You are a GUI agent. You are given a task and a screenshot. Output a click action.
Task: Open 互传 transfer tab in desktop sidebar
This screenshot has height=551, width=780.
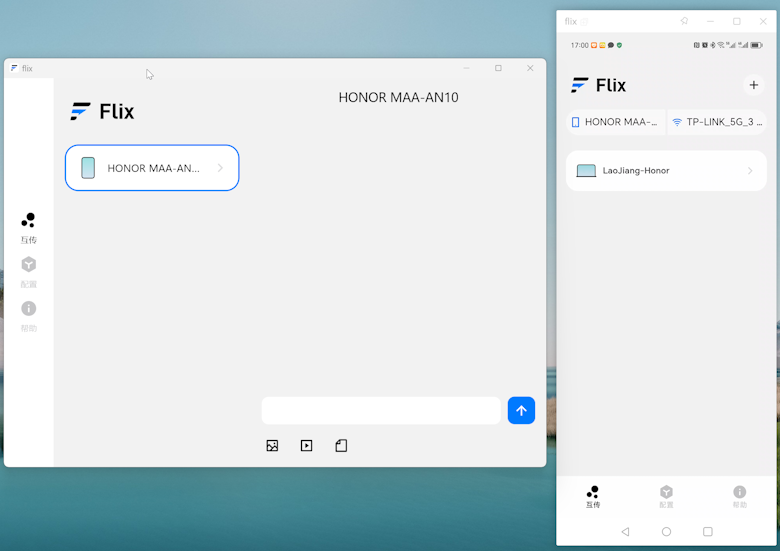28,228
